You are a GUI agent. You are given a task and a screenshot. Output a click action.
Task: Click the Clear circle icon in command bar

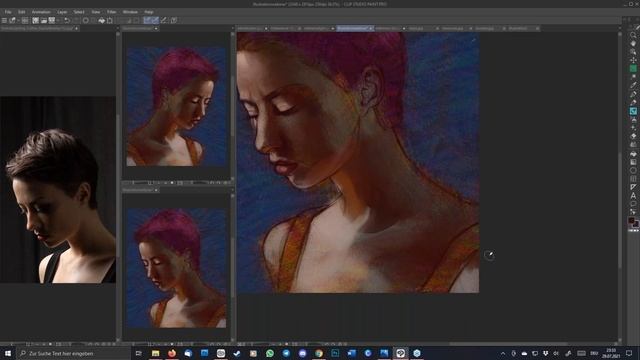point(86,20)
